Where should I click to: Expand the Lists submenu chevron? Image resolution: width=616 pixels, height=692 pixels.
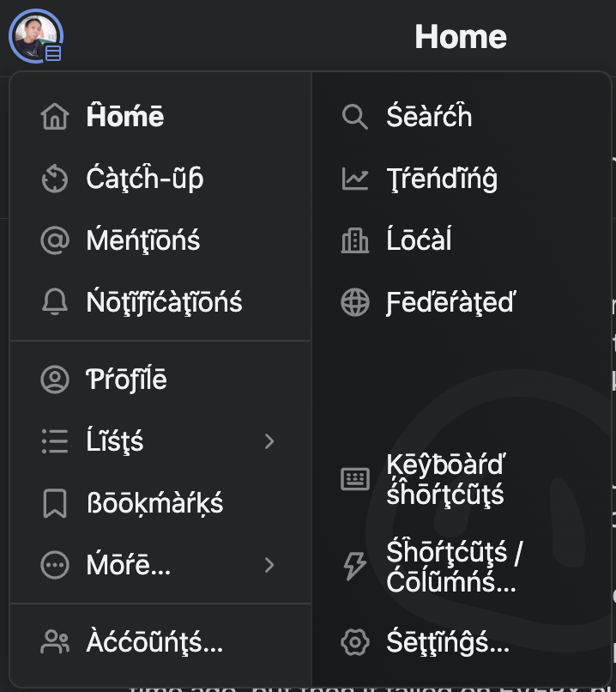269,441
